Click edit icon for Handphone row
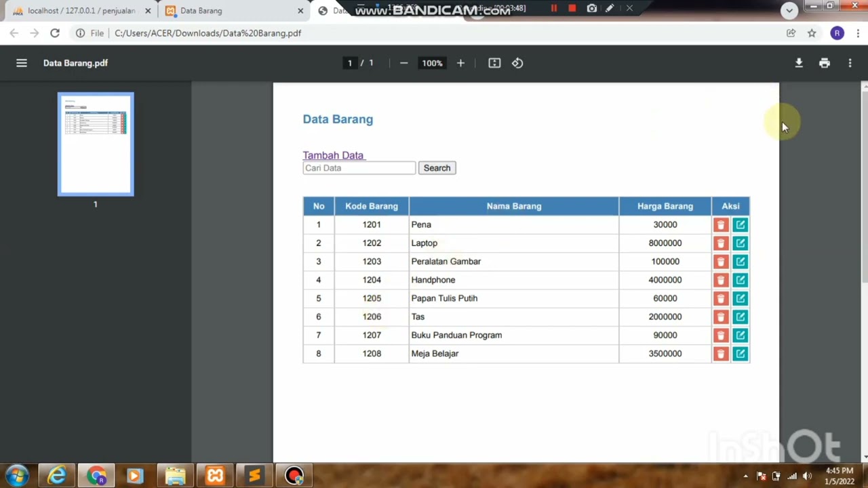 (740, 280)
